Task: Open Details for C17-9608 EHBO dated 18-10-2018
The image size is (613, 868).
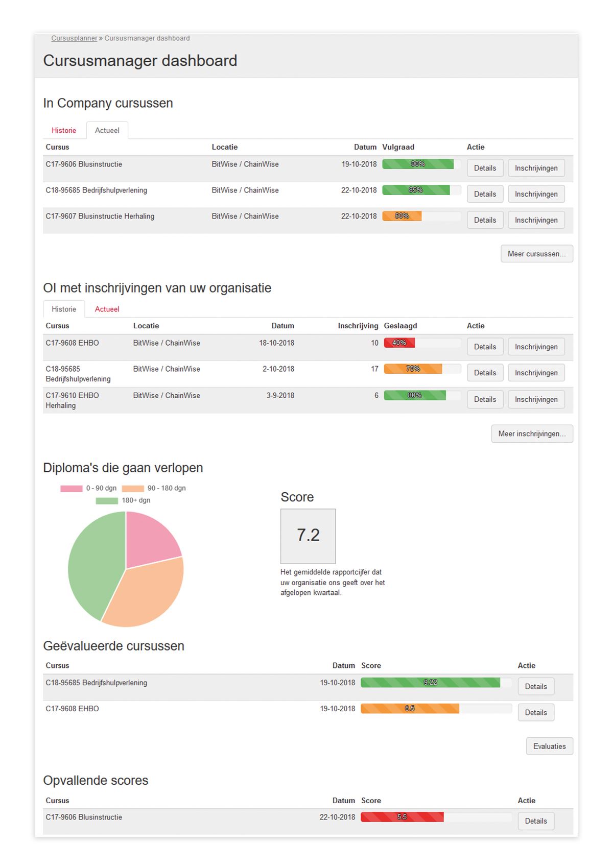Action: pyautogui.click(x=485, y=347)
